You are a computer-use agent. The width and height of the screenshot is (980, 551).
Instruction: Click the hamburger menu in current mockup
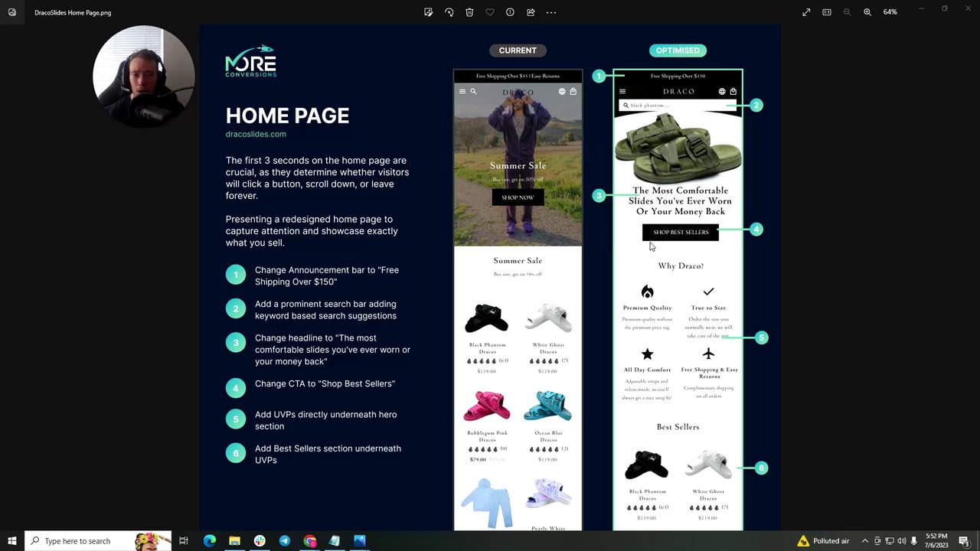click(x=462, y=92)
